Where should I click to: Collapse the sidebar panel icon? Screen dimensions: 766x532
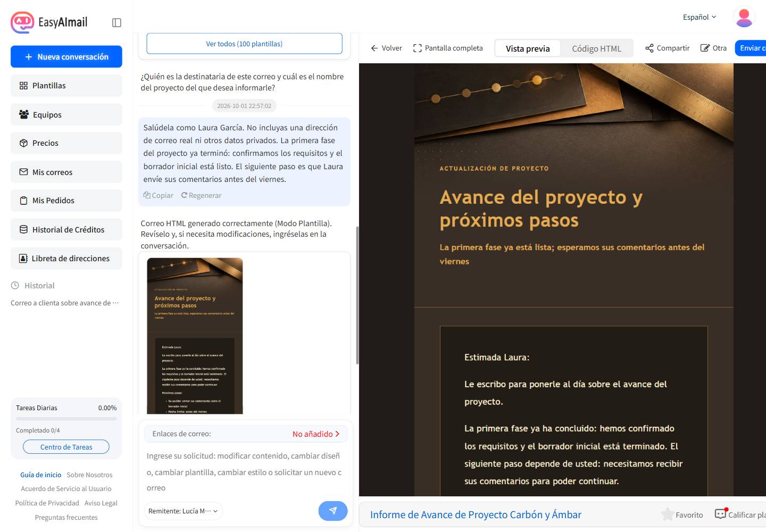pyautogui.click(x=116, y=22)
